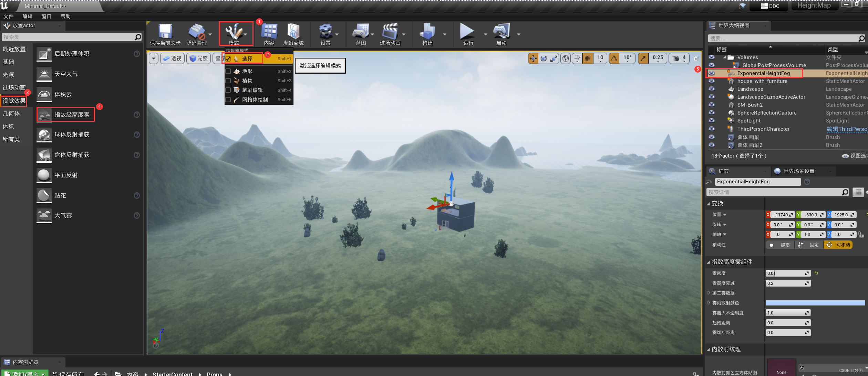
Task: Hide SpotLight via its eye icon
Action: click(712, 121)
